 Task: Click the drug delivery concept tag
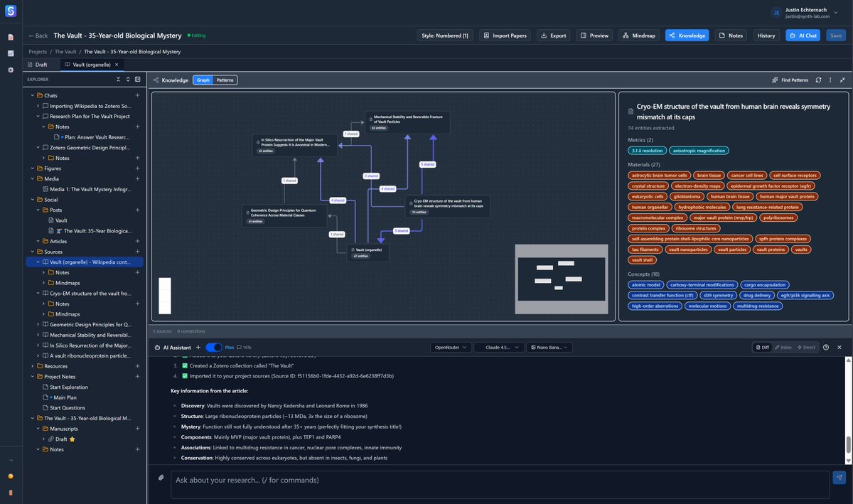point(757,295)
